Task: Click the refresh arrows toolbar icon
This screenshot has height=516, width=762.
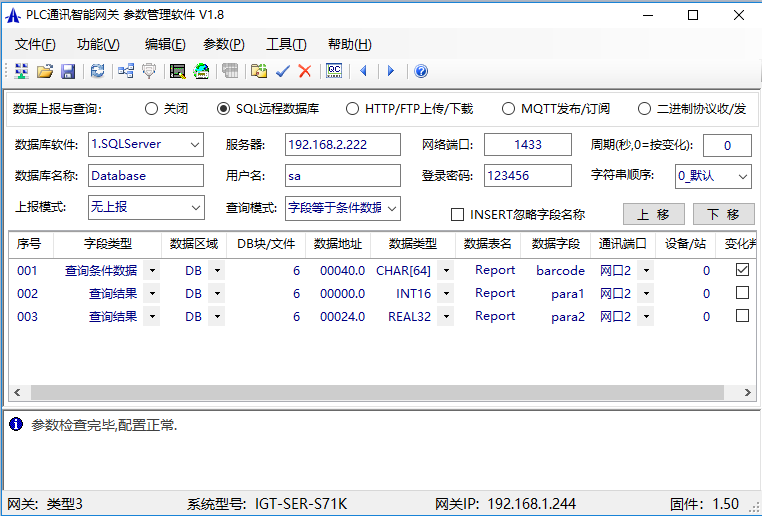Action: coord(97,71)
